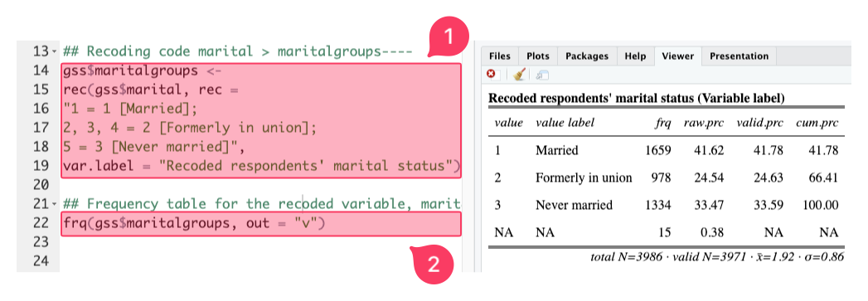868x301 pixels.
Task: Click raw percentage 33.47
Action: point(709,206)
